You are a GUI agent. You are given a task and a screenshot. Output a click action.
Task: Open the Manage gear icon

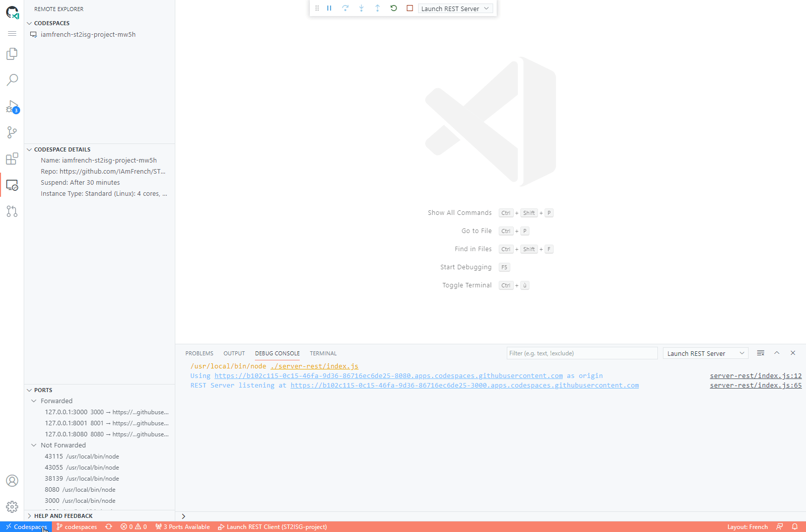click(12, 507)
